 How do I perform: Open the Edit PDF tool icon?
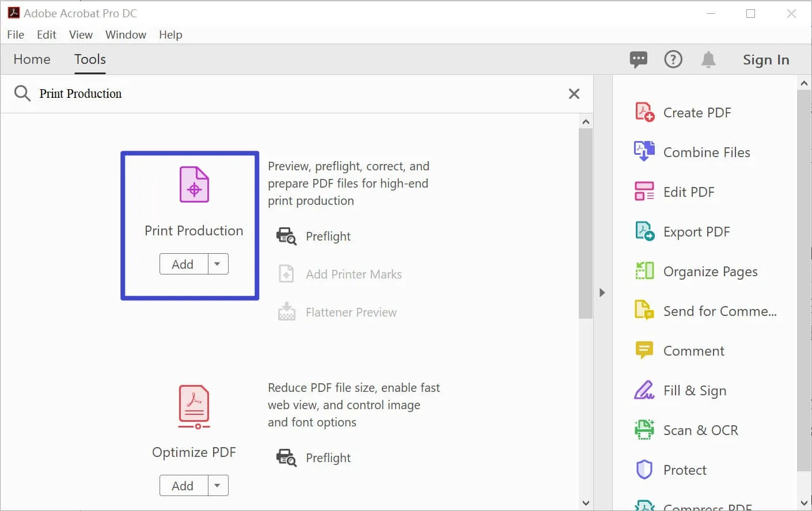pyautogui.click(x=644, y=192)
